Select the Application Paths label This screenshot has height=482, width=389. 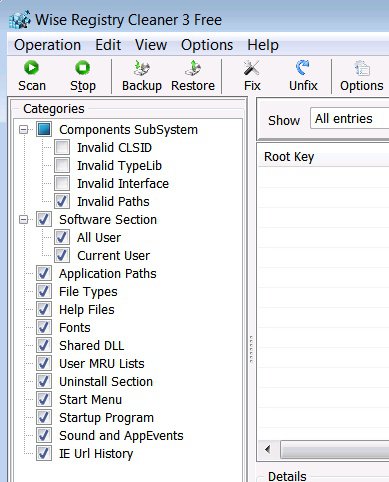pyautogui.click(x=108, y=273)
